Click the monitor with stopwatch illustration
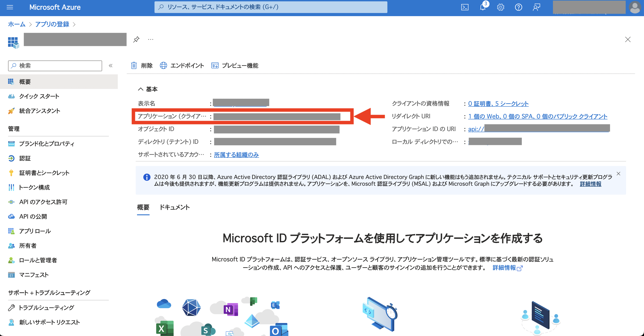This screenshot has height=336, width=644. (x=380, y=314)
